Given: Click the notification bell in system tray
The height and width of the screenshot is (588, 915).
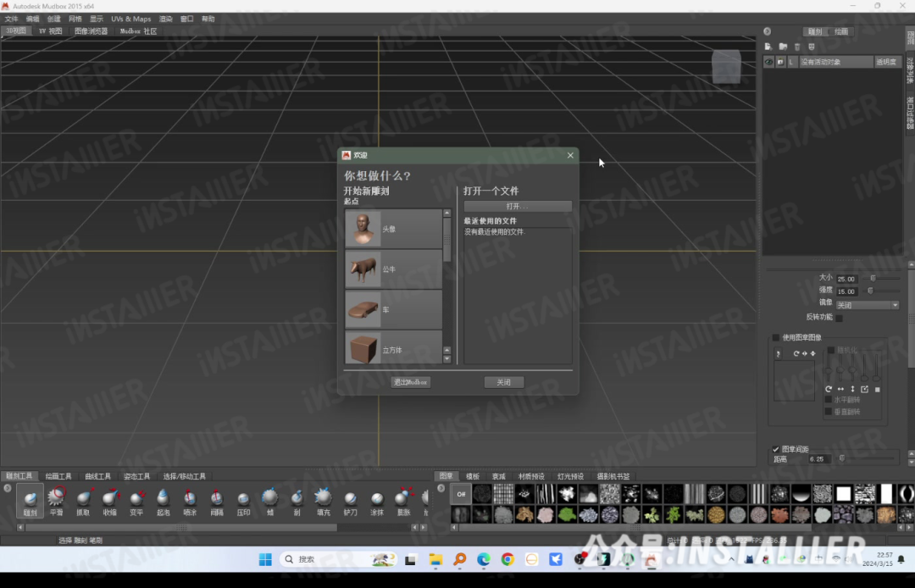Looking at the screenshot, I should tap(901, 559).
